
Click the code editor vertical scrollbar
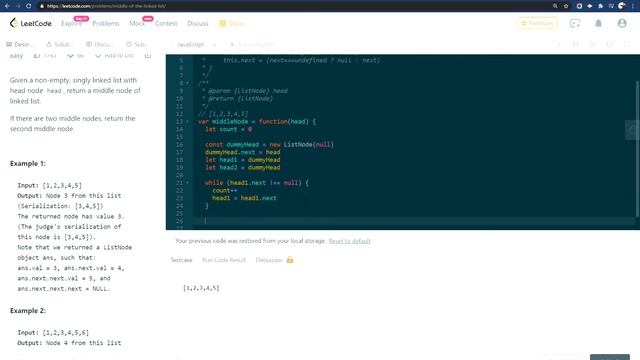click(637, 149)
